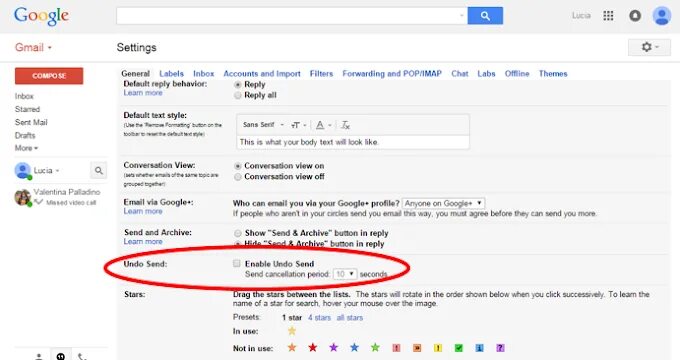Image resolution: width=680 pixels, height=360 pixels.
Task: Click the blue search magnifier button
Action: [485, 16]
